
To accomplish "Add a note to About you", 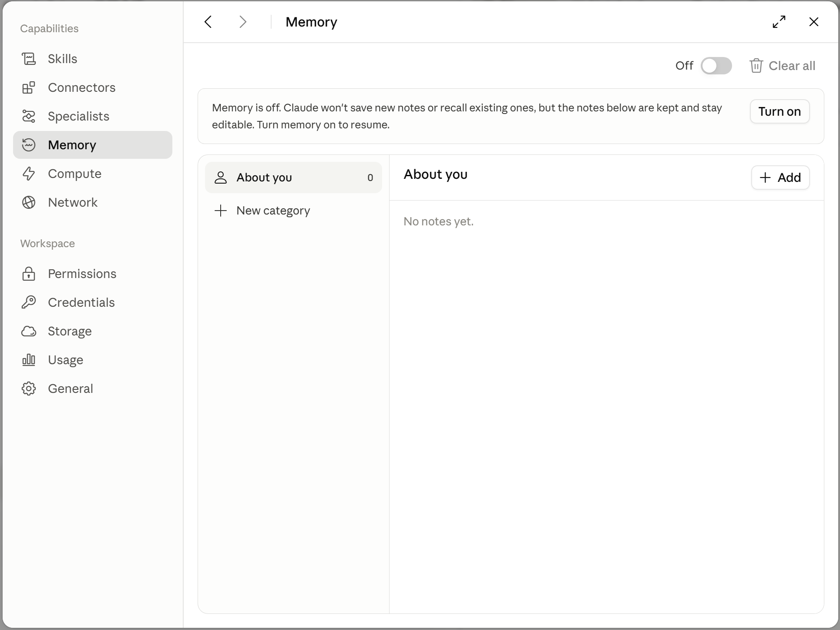I will pyautogui.click(x=780, y=178).
